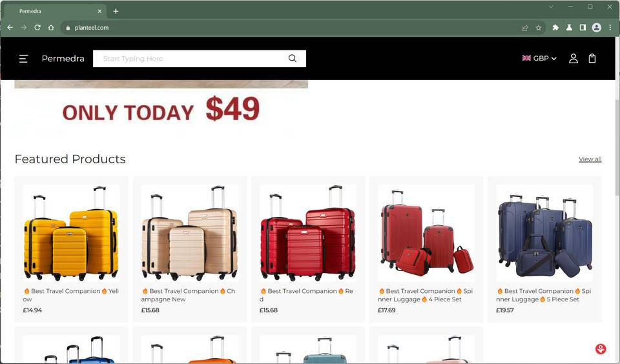Reload the page with refresh icon
Viewport: 620px width, 364px height.
[37, 28]
